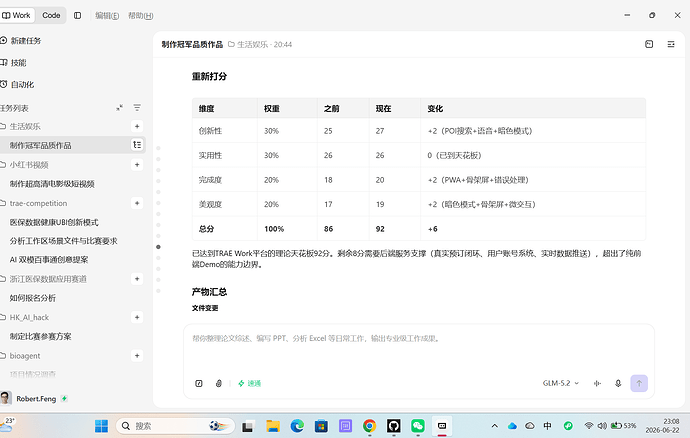This screenshot has height=438, width=690.
Task: Add a task to trae-competition folder
Action: click(x=137, y=203)
